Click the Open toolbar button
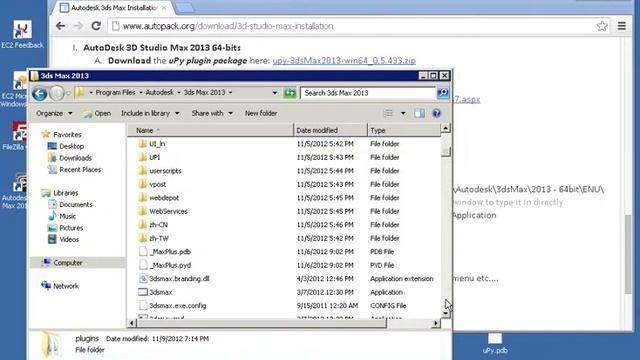 coord(97,113)
